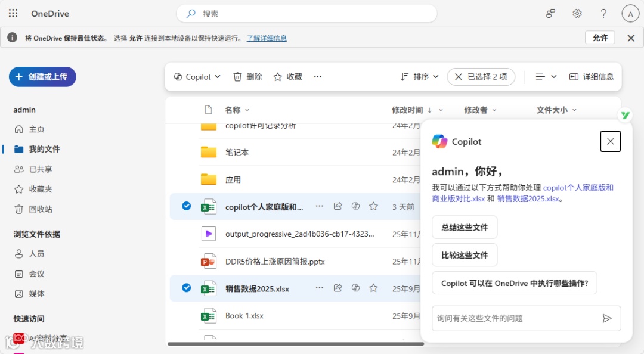Open DDR5价格上涨原因简报.pptx
This screenshot has width=644, height=354.
[275, 262]
